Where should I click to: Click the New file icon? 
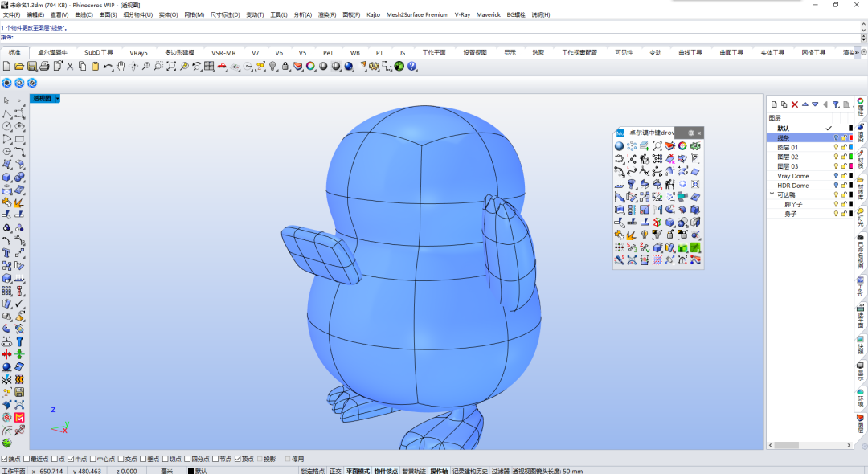click(x=6, y=67)
